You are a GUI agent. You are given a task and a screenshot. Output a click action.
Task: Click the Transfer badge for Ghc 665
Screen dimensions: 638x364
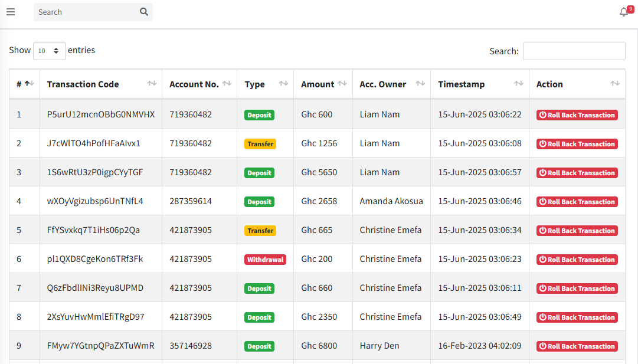[260, 231]
